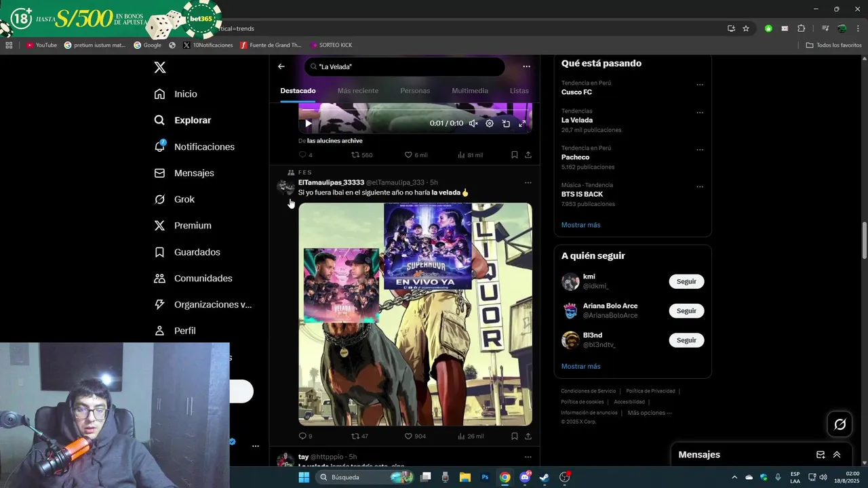868x488 pixels.
Task: Click the back arrow beside search
Action: point(281,66)
